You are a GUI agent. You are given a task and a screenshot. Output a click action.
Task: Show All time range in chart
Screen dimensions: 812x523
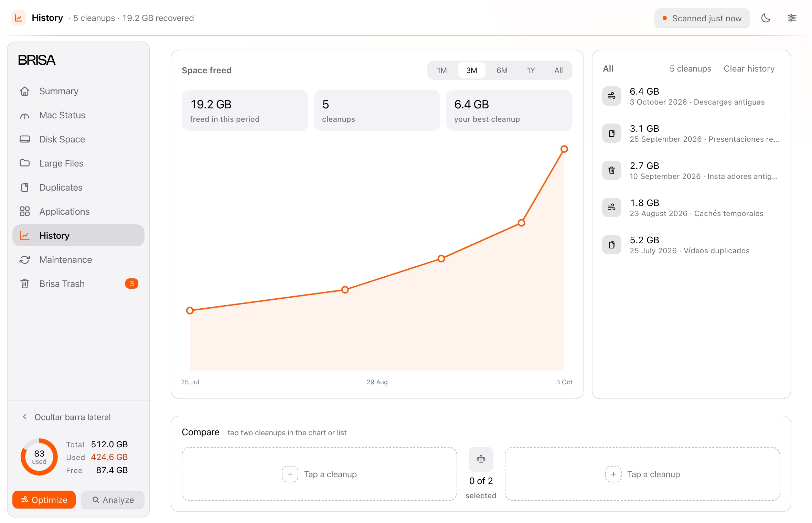pos(558,70)
